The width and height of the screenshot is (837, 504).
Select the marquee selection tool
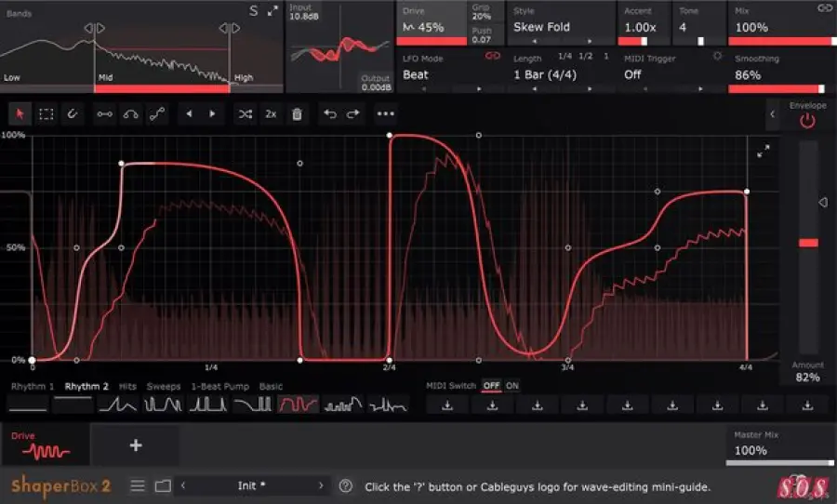[46, 113]
